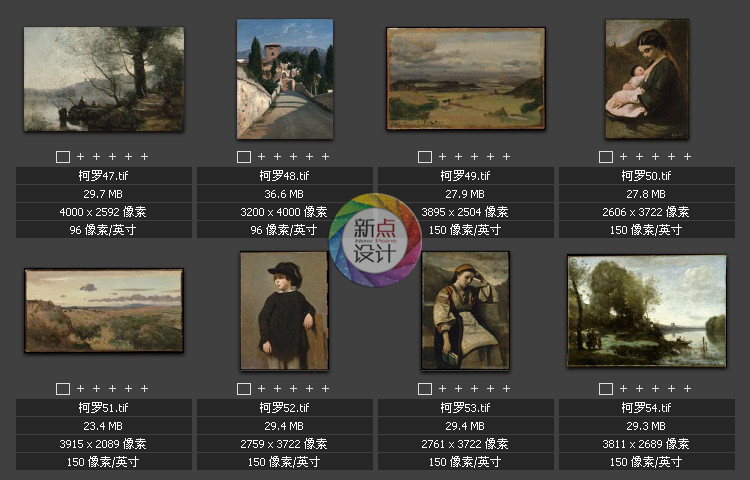This screenshot has width=750, height=480.
Task: Set first rating mark on 柯罗50.tif
Action: pos(624,156)
